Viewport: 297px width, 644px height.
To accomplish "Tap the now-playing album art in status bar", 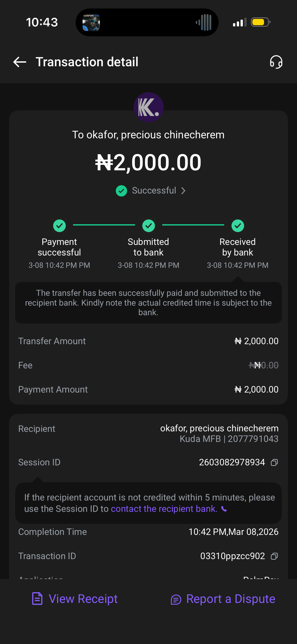I will (91, 22).
